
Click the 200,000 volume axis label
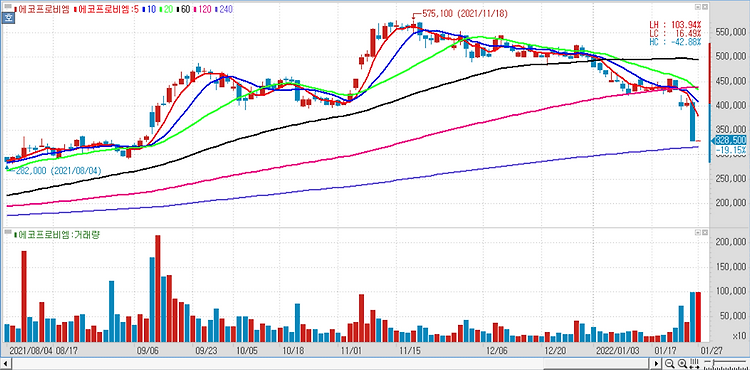730,242
